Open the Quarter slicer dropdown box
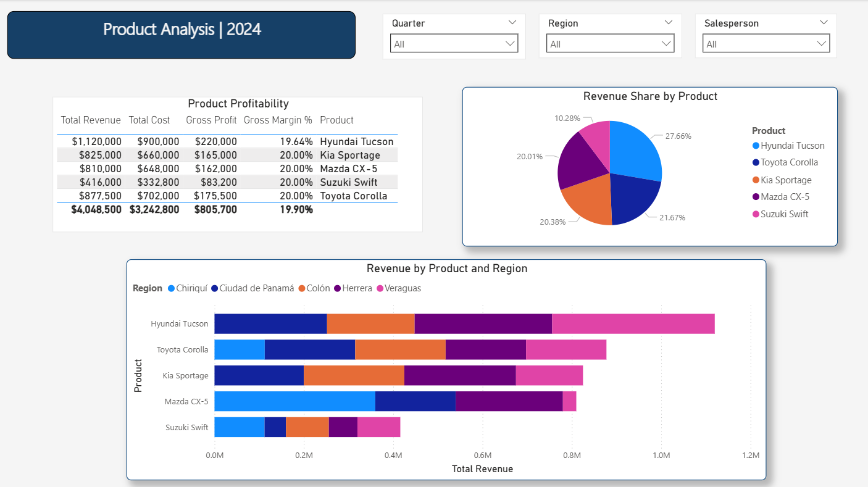 (x=454, y=44)
